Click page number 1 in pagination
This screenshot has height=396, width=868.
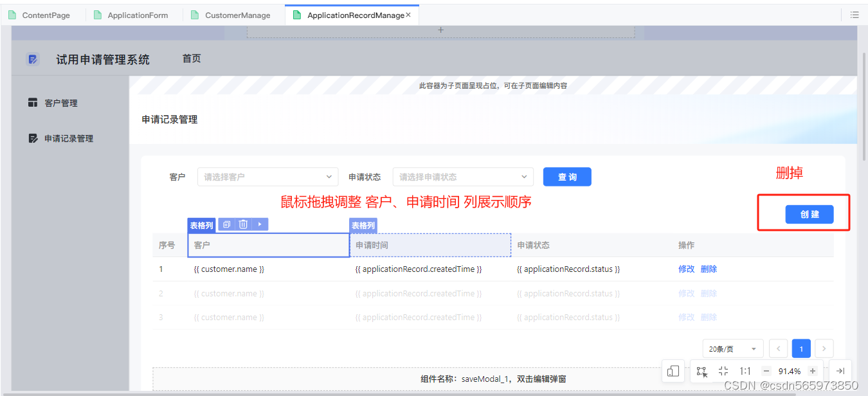[801, 348]
